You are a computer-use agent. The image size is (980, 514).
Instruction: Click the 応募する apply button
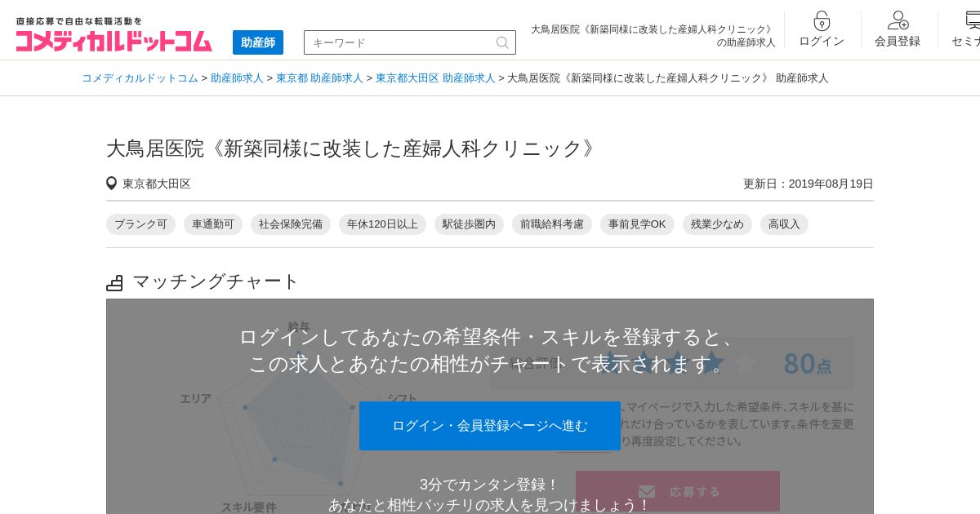tap(678, 491)
